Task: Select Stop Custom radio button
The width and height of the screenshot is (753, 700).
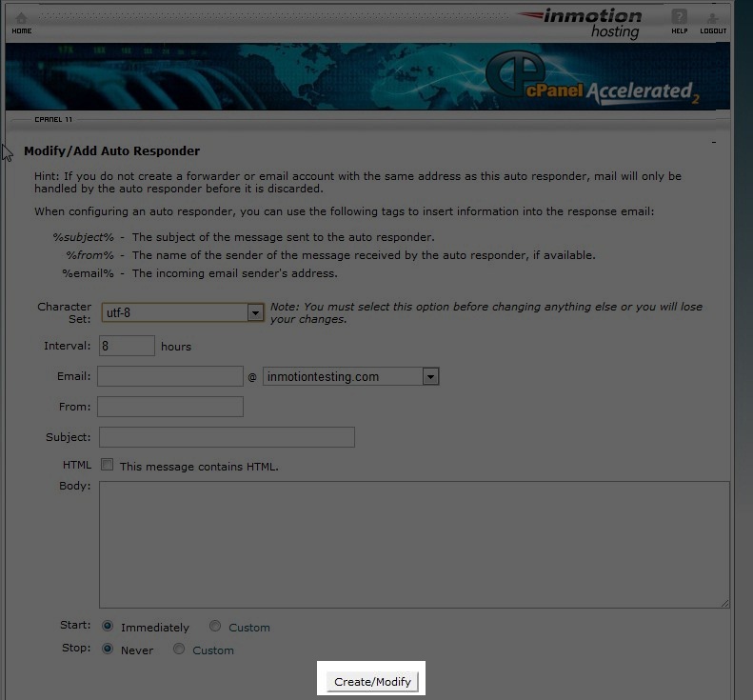Action: pos(179,650)
